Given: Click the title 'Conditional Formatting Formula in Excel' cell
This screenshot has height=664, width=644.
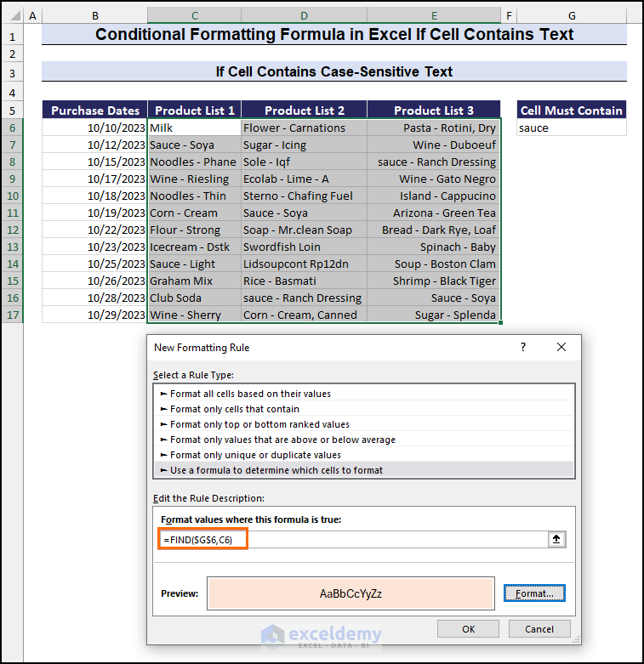Looking at the screenshot, I should pyautogui.click(x=334, y=34).
